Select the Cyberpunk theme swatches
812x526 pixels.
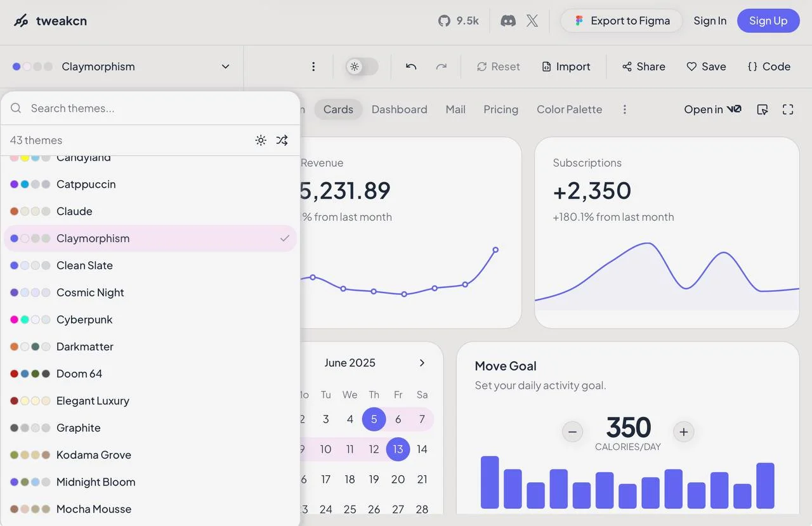[30, 320]
